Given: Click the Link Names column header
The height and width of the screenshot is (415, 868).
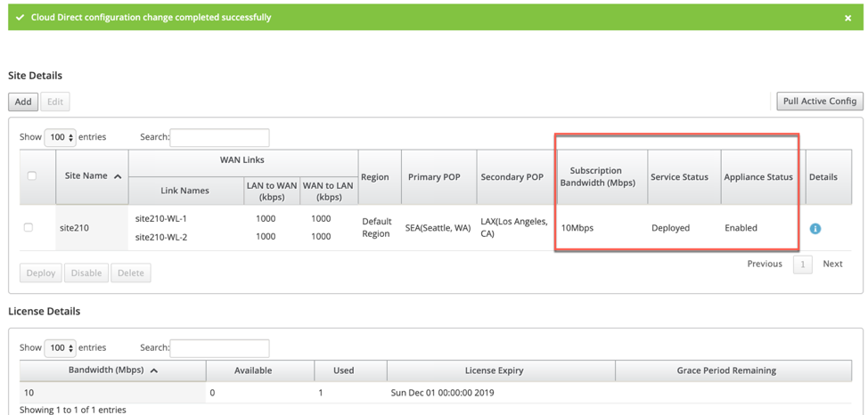Looking at the screenshot, I should (184, 191).
